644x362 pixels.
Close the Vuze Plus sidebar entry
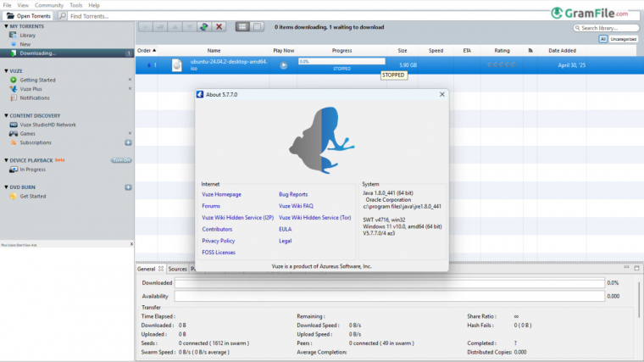[x=130, y=88]
